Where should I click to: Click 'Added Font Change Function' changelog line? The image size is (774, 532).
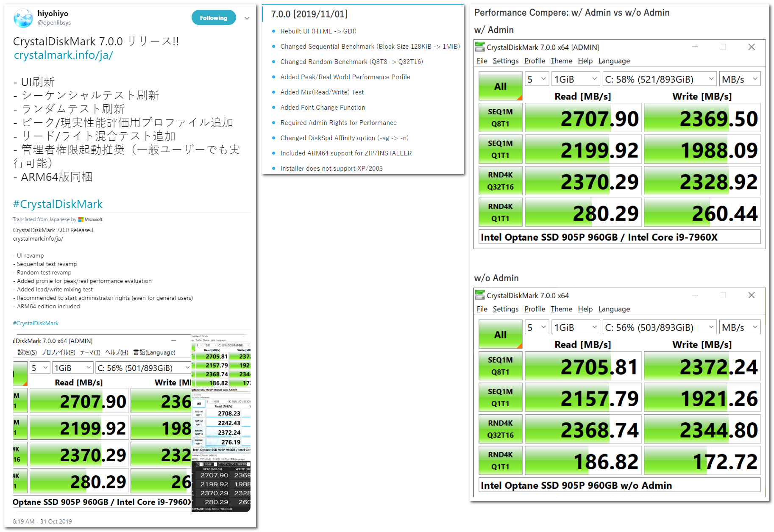(x=323, y=108)
